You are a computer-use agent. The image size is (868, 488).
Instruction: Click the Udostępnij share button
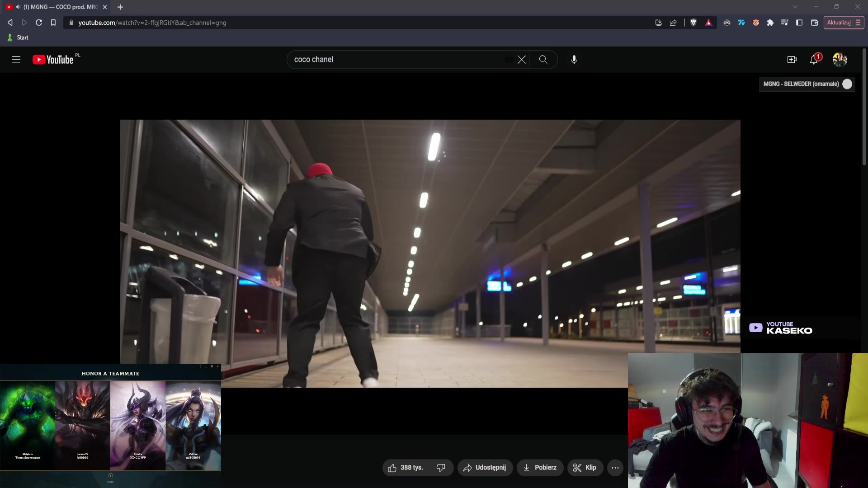click(485, 468)
